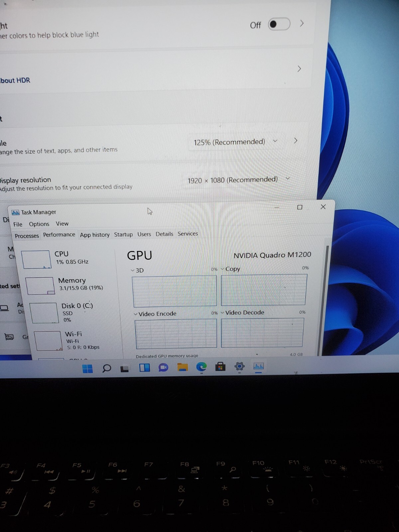Open Microsoft Store from the taskbar

[x=220, y=366]
